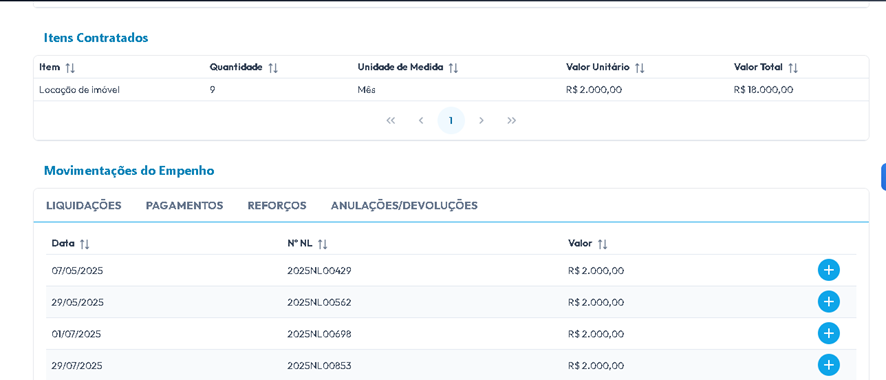Image resolution: width=886 pixels, height=380 pixels.
Task: Click the R$ 18.000,00 total value
Action: [x=763, y=90]
